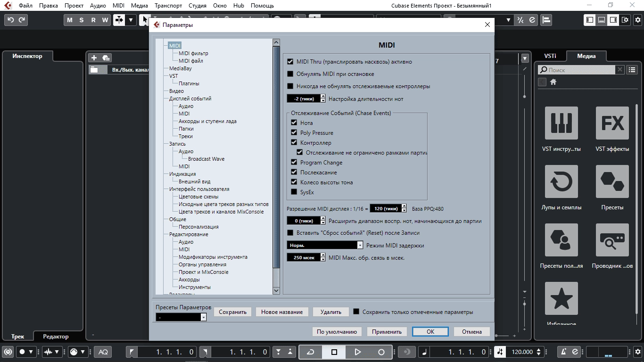Open the Favorites star tile

click(x=561, y=298)
